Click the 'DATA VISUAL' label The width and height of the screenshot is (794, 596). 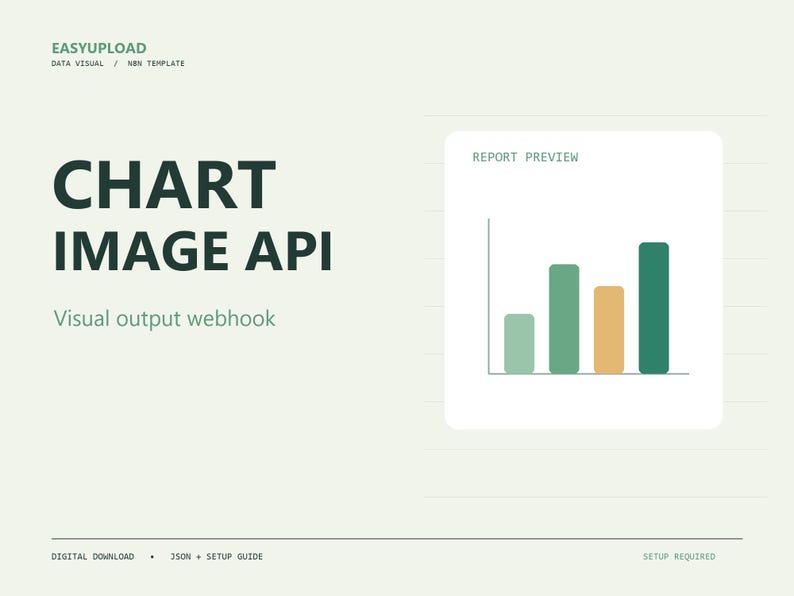pos(77,63)
